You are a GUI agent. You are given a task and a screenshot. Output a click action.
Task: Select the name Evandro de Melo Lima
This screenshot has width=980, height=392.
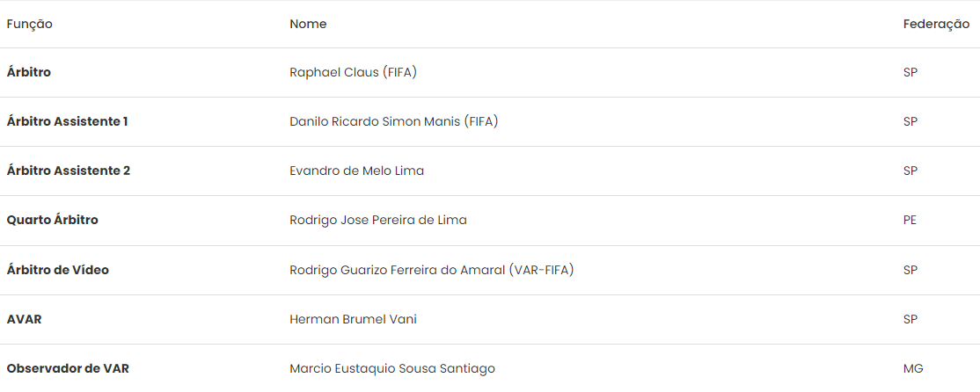pyautogui.click(x=356, y=171)
